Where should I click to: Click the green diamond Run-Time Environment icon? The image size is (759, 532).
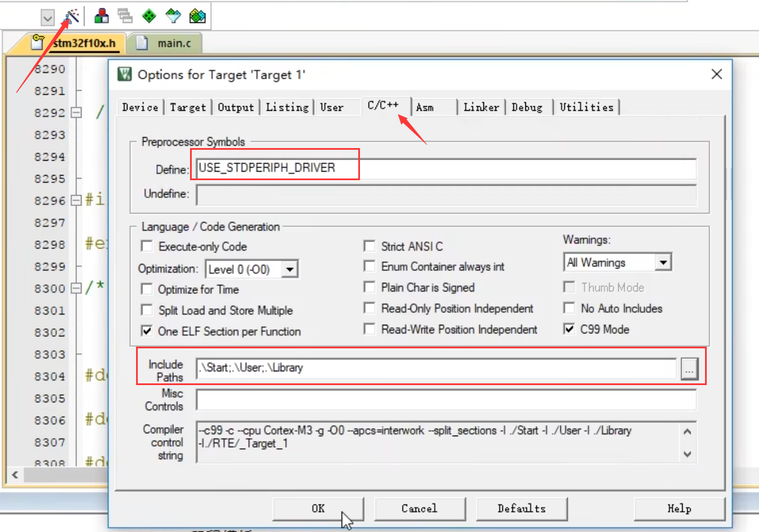pyautogui.click(x=149, y=16)
